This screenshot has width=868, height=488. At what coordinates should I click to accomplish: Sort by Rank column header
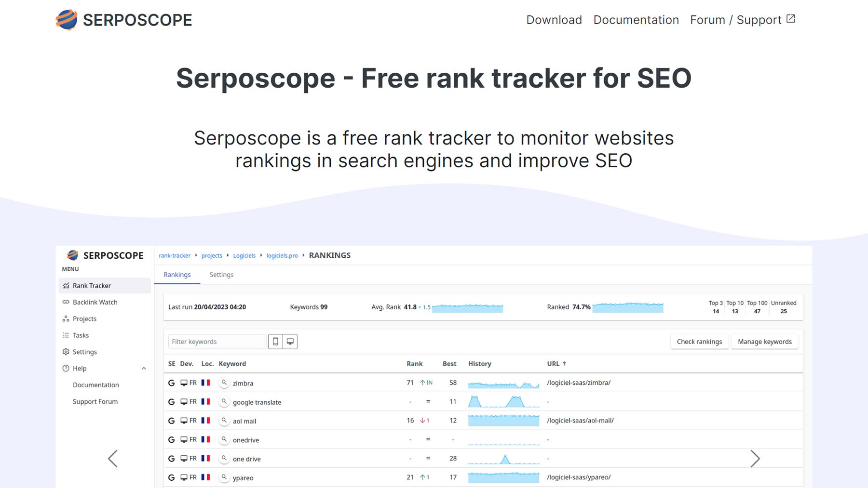tap(414, 364)
